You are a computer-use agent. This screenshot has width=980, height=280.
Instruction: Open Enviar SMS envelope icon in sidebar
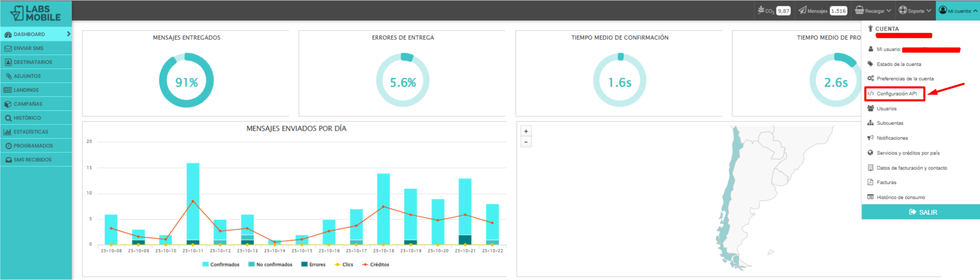[8, 48]
